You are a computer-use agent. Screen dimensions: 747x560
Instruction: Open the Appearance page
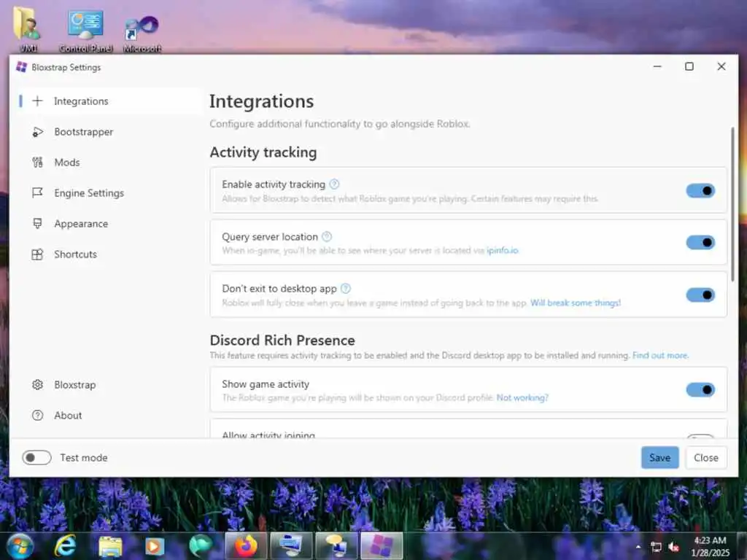109,223
